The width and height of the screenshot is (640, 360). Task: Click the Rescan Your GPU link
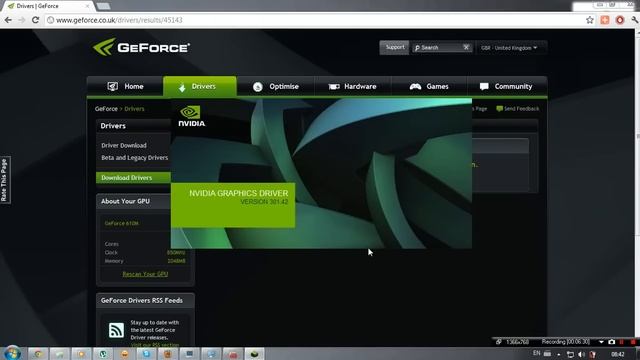click(x=145, y=274)
